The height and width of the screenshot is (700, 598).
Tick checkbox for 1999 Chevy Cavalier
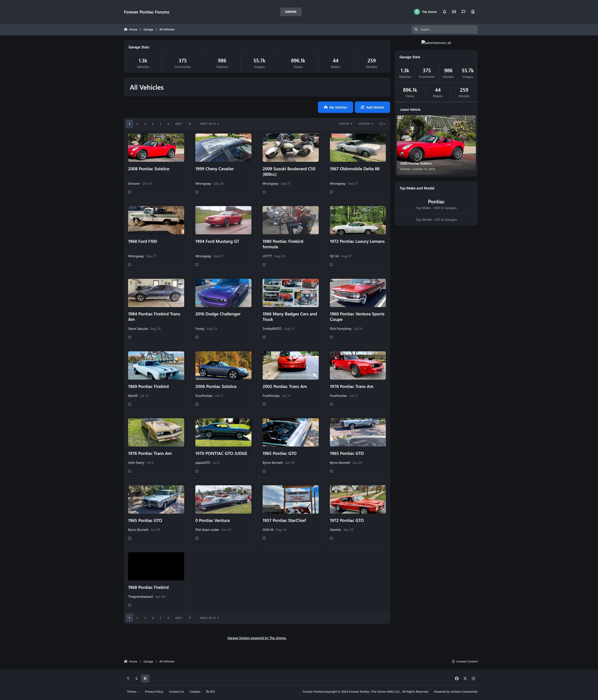click(x=197, y=192)
